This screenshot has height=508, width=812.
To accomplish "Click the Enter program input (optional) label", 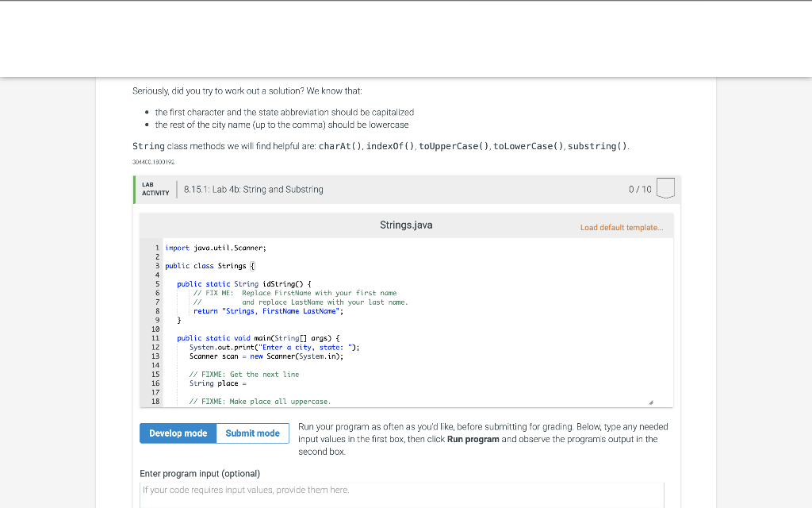I will point(200,473).
